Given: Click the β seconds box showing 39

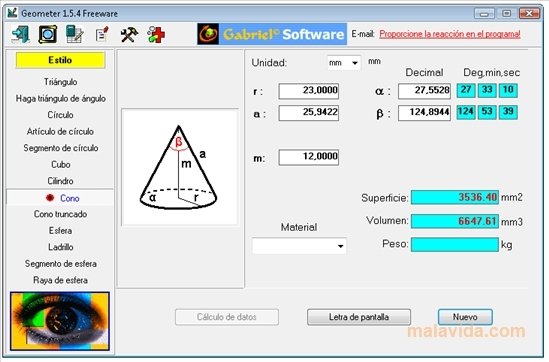Looking at the screenshot, I should coord(508,112).
